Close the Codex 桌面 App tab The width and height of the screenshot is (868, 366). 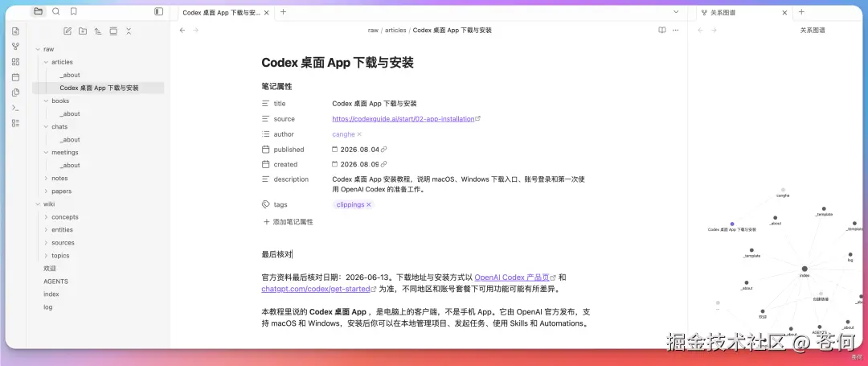(267, 12)
